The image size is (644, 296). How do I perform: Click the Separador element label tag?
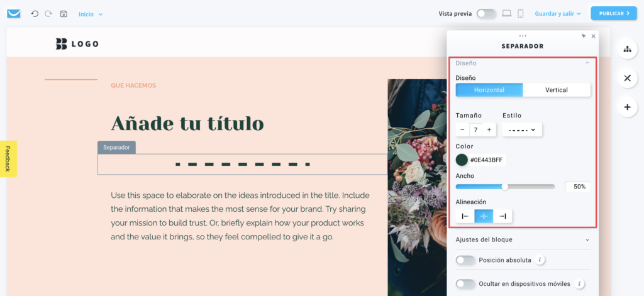[116, 148]
